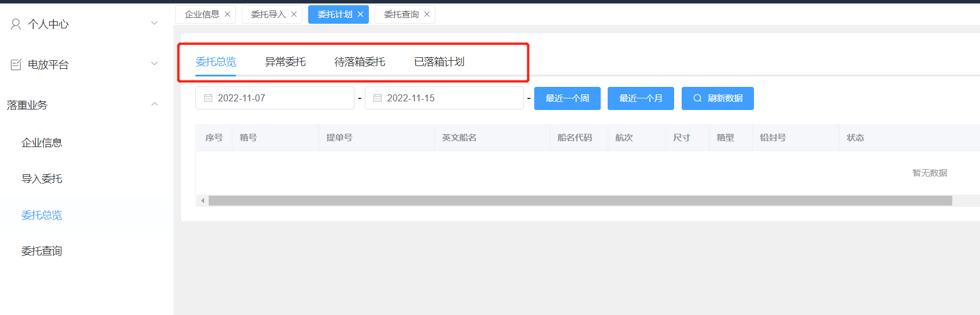Click the 暂无数据 empty table text

(x=930, y=173)
